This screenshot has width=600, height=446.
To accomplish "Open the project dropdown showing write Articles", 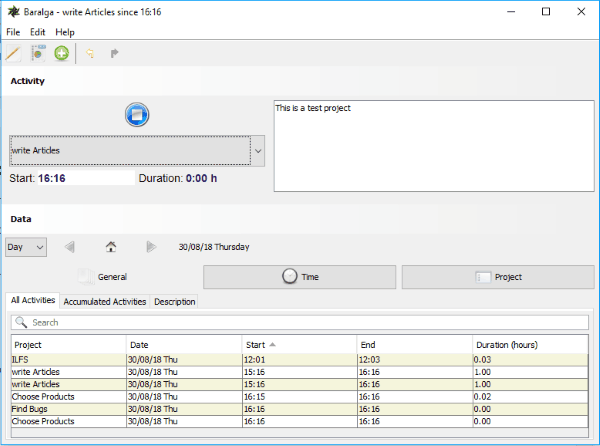I will click(x=136, y=151).
